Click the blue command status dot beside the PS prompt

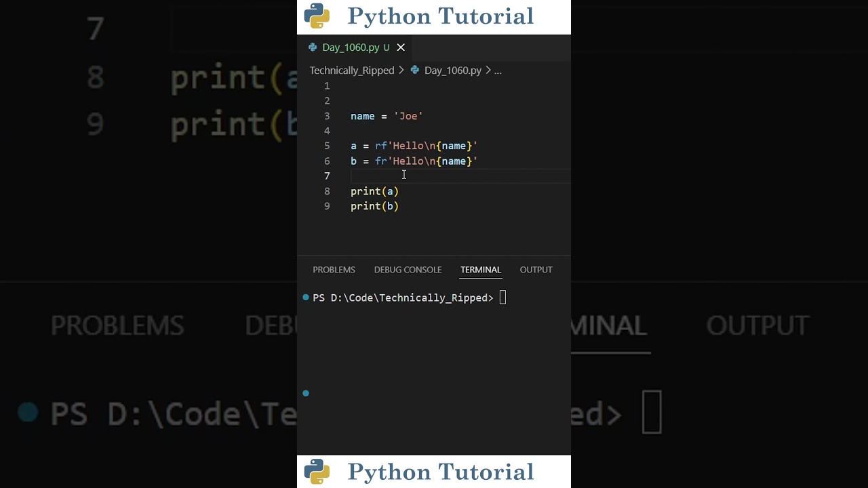point(306,298)
